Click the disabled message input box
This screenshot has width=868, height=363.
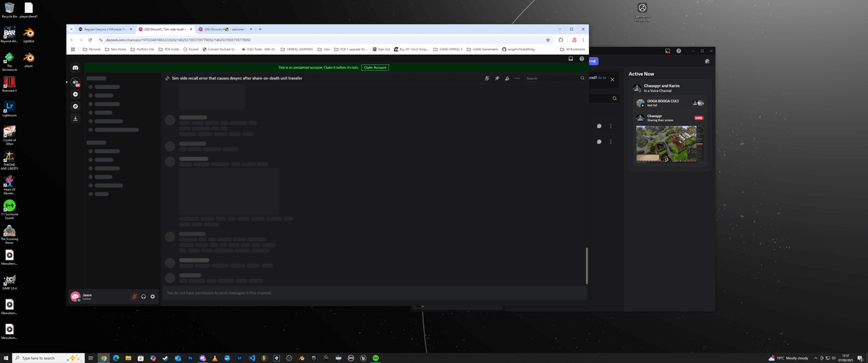pyautogui.click(x=374, y=293)
